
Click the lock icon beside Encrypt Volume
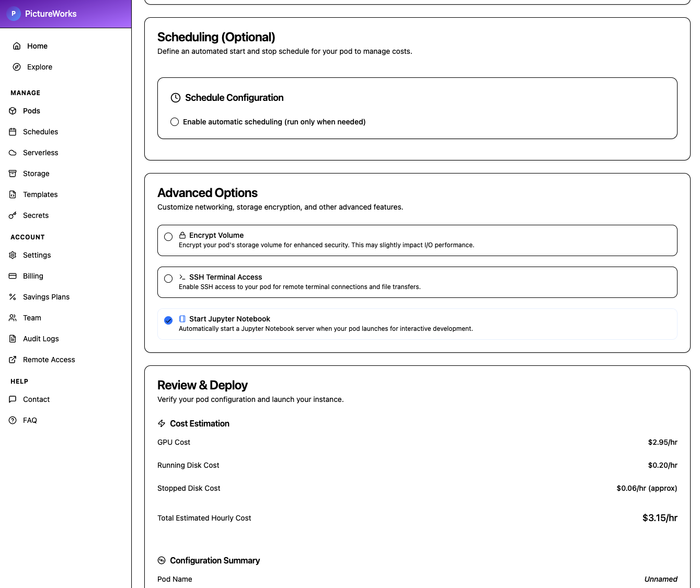point(182,235)
